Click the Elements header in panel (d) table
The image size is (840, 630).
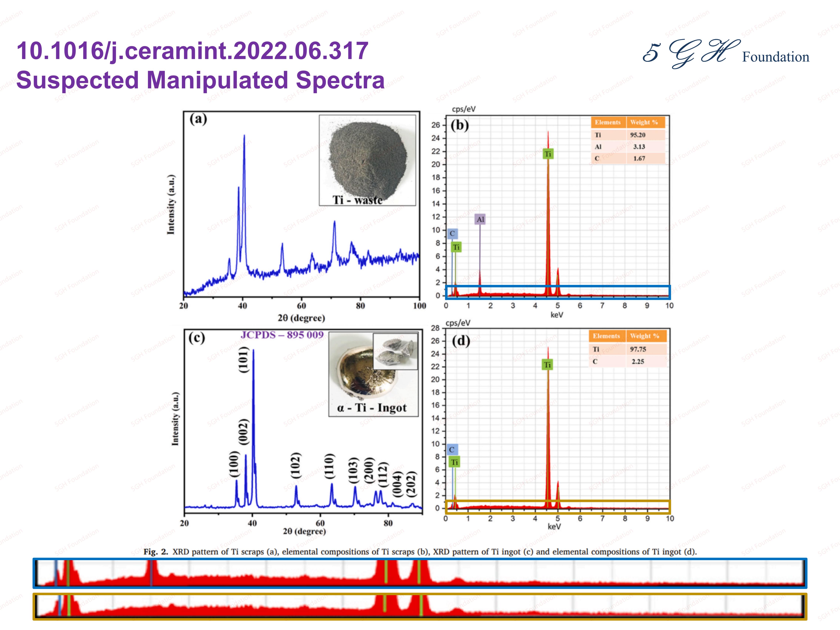[606, 336]
